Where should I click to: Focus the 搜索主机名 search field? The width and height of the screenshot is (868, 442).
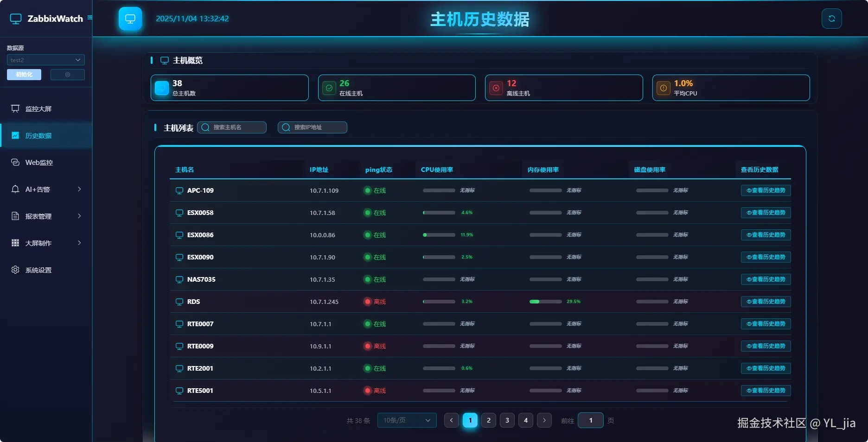232,127
